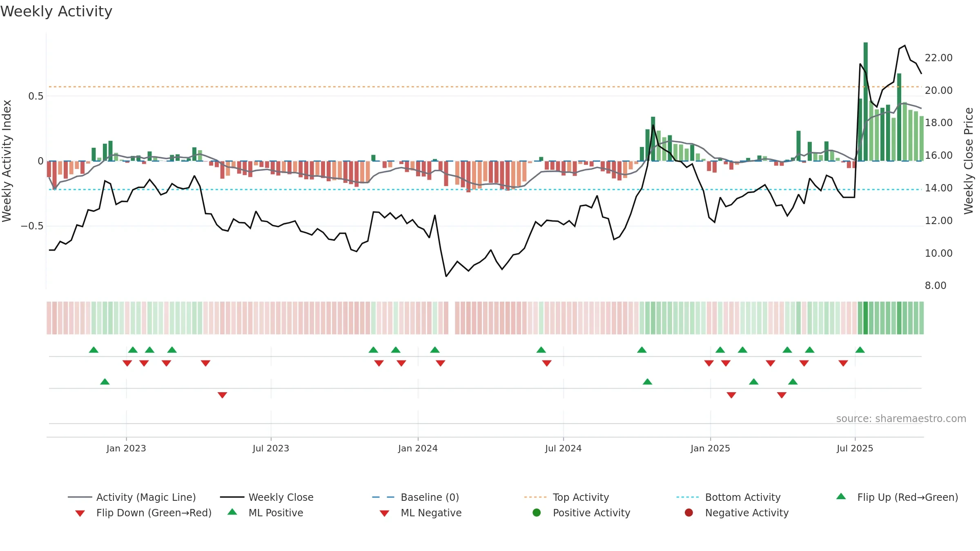Viewport: 980px width, 551px height.
Task: Click the 12.00 price axis tick
Action: pos(939,220)
